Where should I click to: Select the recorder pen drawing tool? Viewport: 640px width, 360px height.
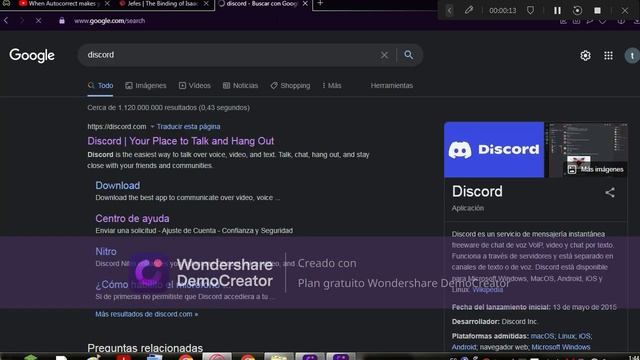[469, 10]
